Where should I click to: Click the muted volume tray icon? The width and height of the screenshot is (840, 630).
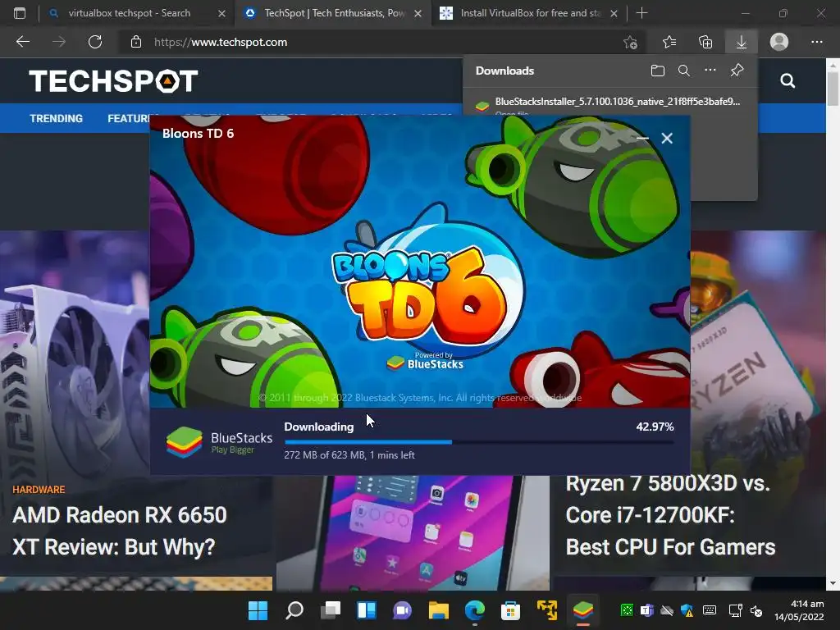pos(756,610)
